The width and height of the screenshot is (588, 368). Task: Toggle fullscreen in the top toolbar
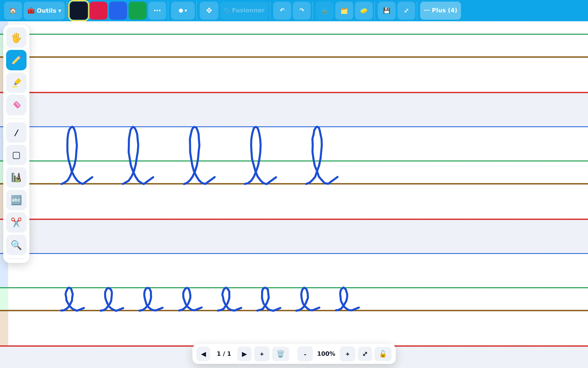[406, 10]
